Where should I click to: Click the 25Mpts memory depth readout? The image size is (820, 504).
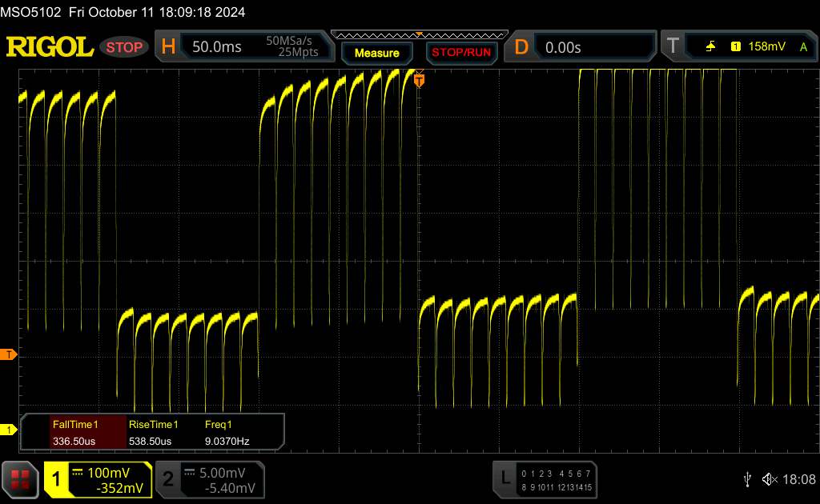click(x=298, y=52)
